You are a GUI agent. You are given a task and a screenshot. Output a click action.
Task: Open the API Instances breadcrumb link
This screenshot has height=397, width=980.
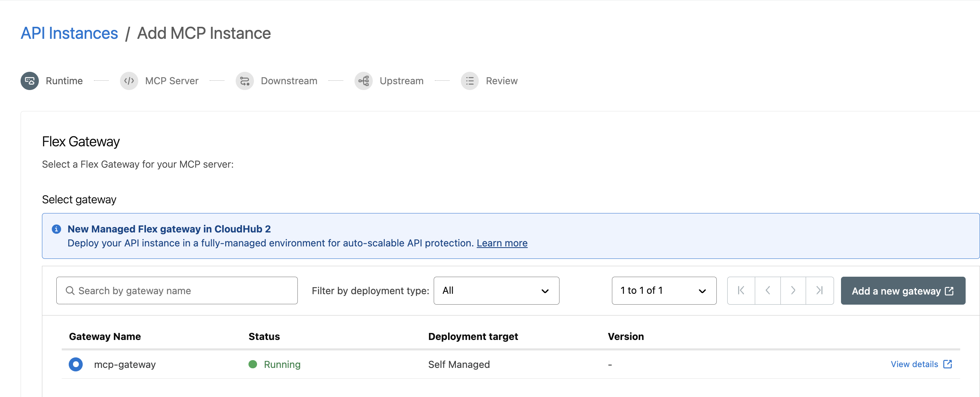(69, 33)
